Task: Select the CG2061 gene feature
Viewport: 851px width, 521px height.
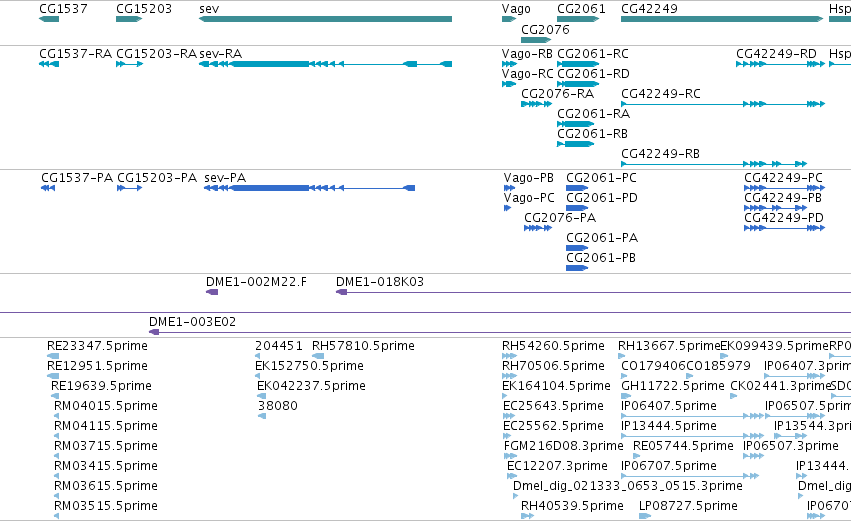Action: 578,19
